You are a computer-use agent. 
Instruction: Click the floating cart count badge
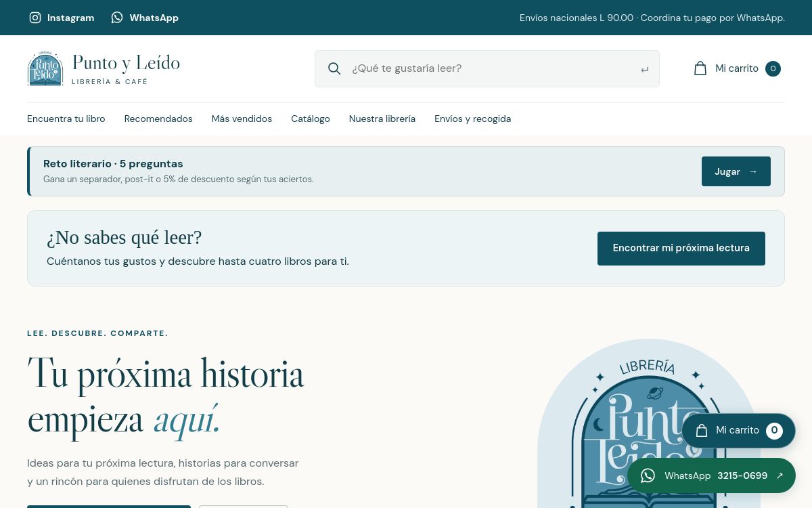(774, 431)
